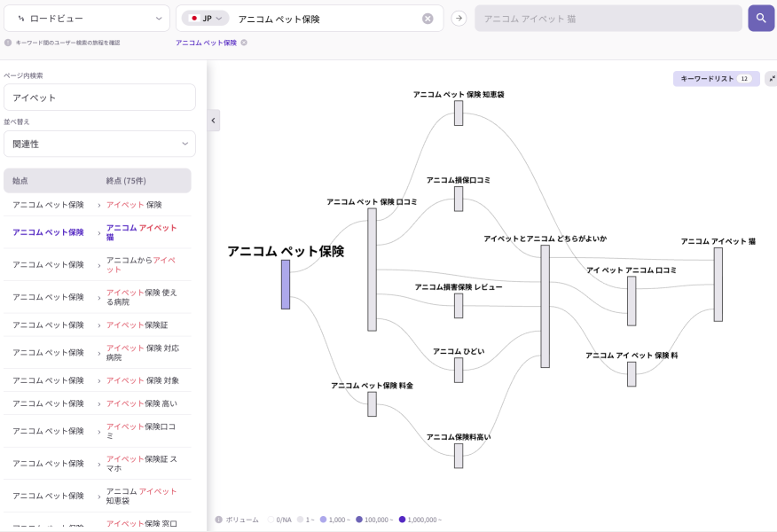
Task: Select row アイペット保険証 スマホ
Action: pos(98,463)
